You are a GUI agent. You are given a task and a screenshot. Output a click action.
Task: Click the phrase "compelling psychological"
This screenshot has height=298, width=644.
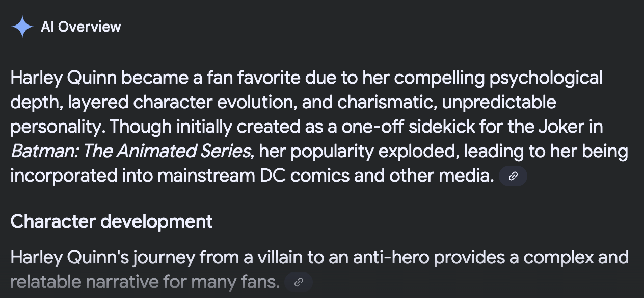pos(498,78)
